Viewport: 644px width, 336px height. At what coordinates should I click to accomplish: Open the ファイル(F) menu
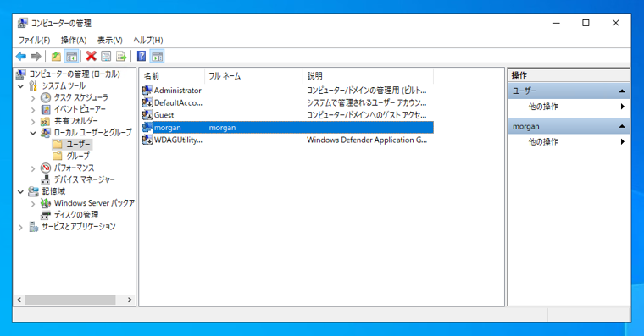[x=35, y=40]
